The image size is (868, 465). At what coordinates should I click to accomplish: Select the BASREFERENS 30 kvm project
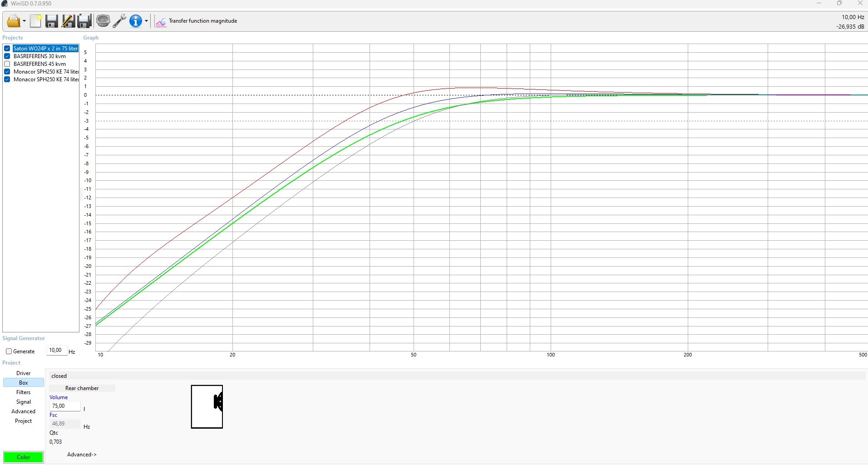click(x=39, y=56)
